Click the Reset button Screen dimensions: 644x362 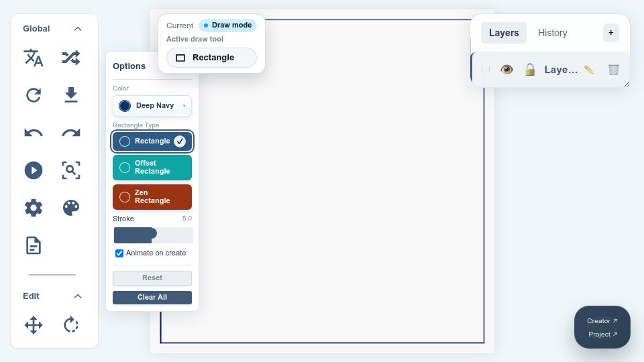(152, 278)
